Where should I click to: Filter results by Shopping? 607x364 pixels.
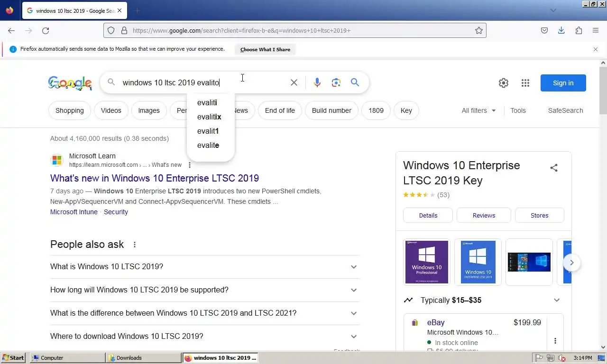pyautogui.click(x=70, y=110)
